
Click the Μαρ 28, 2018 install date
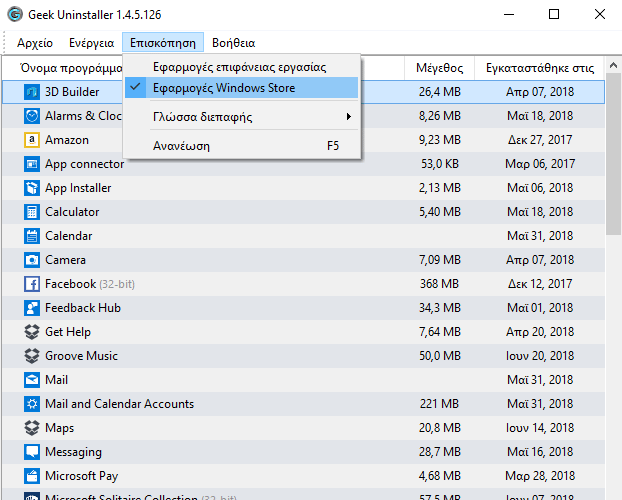[540, 476]
